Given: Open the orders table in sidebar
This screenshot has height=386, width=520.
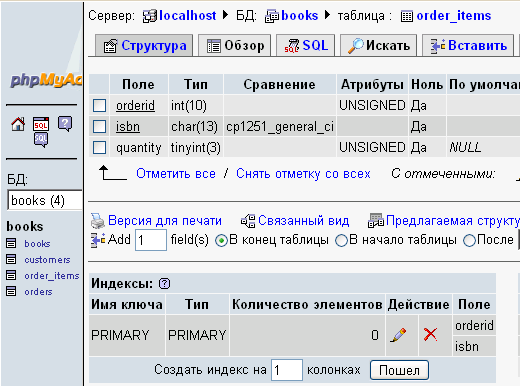Looking at the screenshot, I should 38,292.
